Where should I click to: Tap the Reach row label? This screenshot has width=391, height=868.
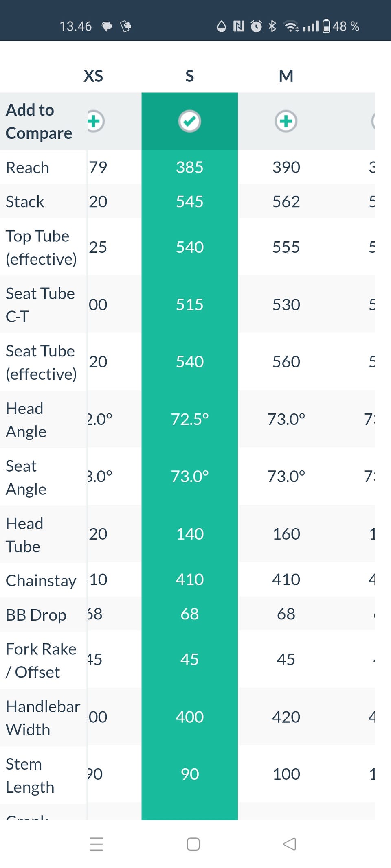point(28,168)
